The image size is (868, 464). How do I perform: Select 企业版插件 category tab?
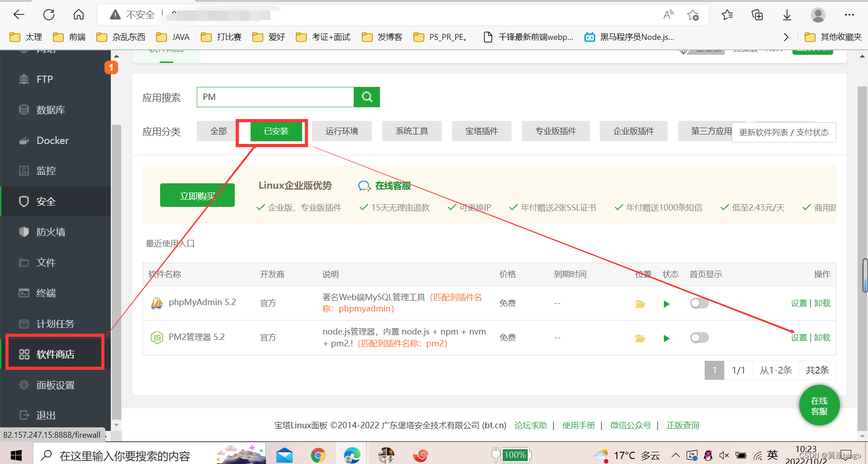(634, 131)
